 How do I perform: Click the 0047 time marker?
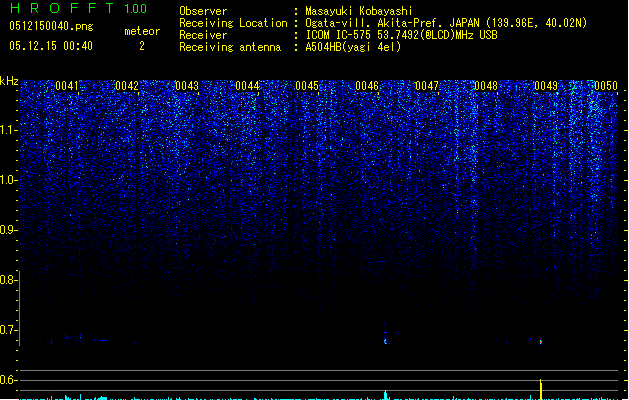pyautogui.click(x=427, y=86)
